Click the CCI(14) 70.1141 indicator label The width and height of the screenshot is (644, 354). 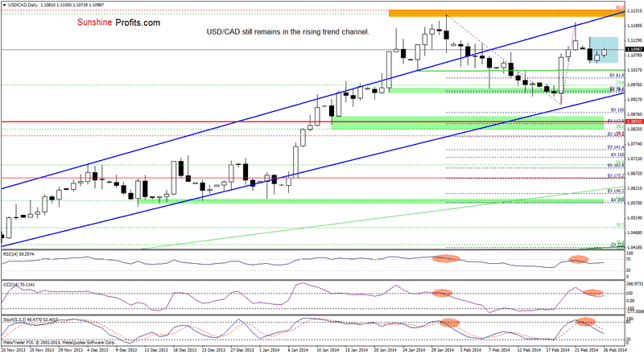click(19, 284)
